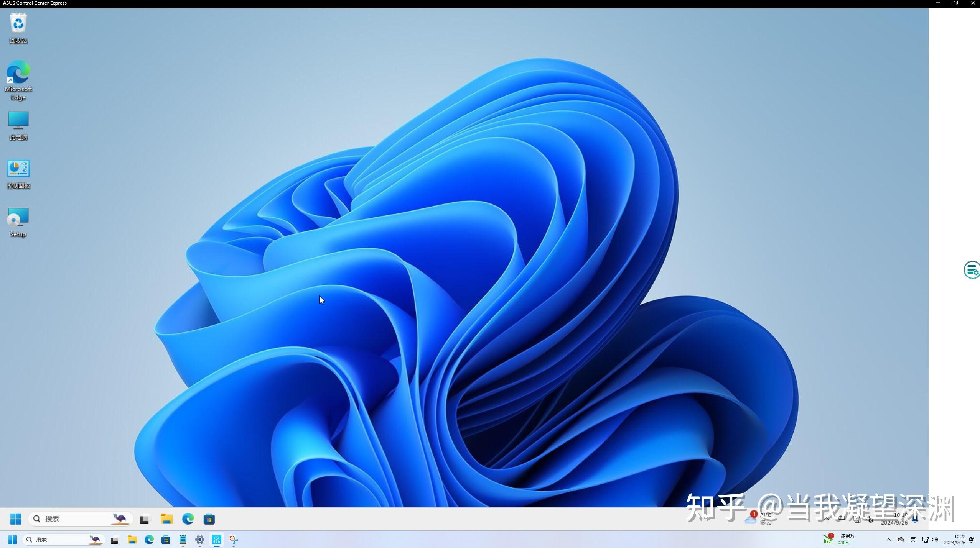Viewport: 980px width, 548px height.
Task: Open Task View in the remote desktop taskbar
Action: pyautogui.click(x=144, y=519)
